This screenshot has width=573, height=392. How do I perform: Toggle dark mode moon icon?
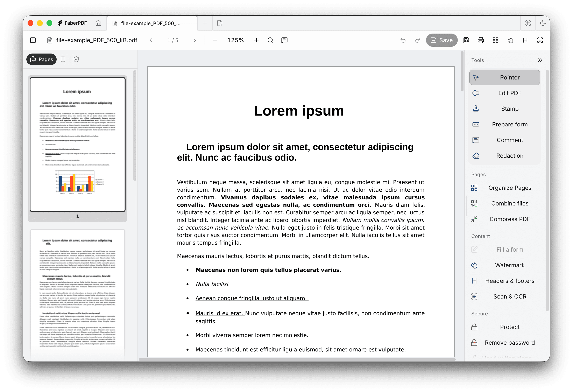[x=543, y=23]
